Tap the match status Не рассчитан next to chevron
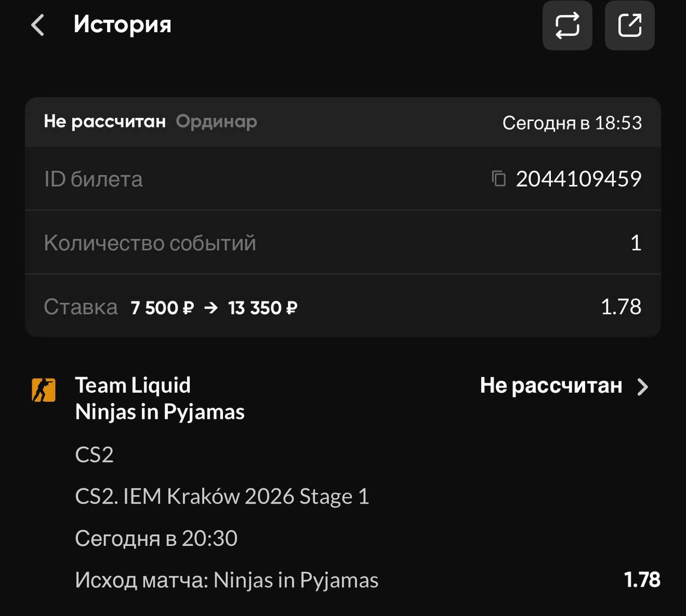686x616 pixels. click(551, 386)
